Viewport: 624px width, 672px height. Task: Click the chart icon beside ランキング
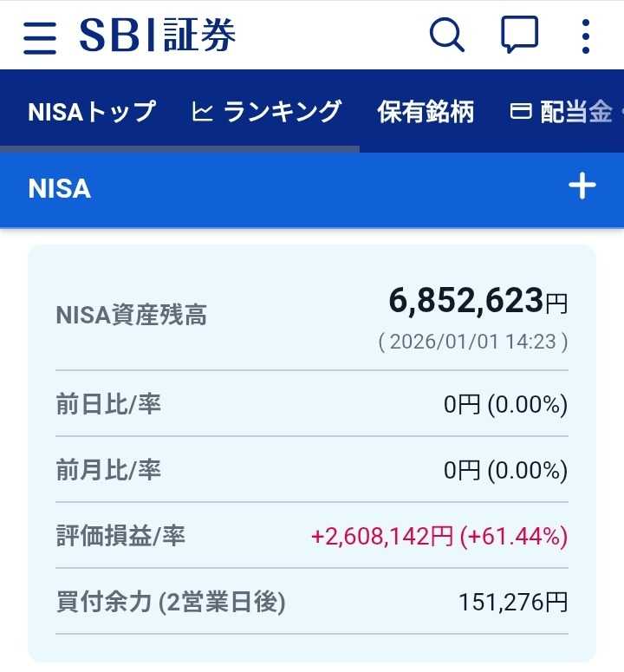pos(202,112)
